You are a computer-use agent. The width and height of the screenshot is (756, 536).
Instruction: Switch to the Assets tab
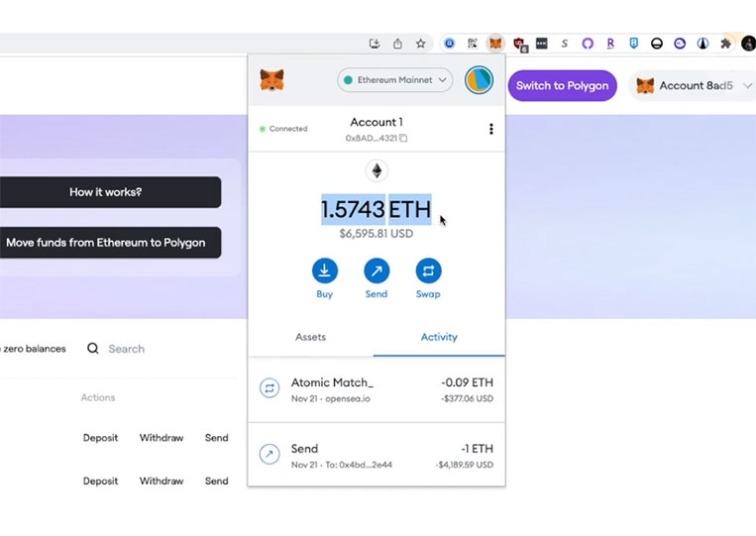pyautogui.click(x=310, y=337)
